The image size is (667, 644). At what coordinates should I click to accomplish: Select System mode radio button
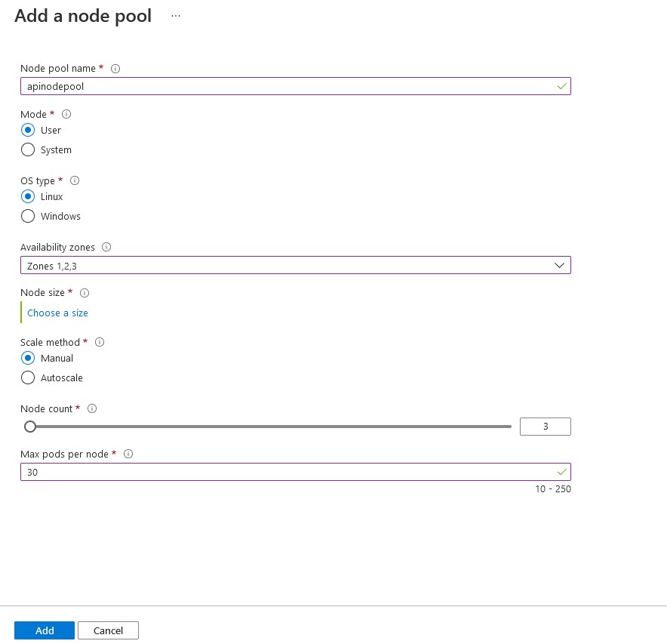coord(28,149)
